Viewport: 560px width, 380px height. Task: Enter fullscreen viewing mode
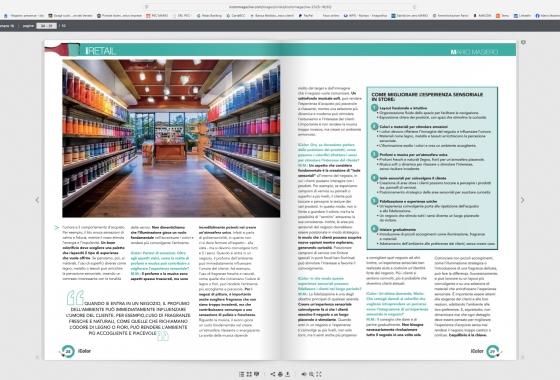[319, 374]
